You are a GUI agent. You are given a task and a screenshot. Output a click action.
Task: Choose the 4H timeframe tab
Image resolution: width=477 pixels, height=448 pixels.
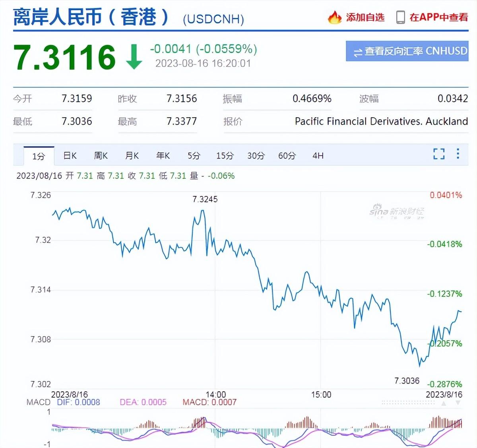(318, 156)
